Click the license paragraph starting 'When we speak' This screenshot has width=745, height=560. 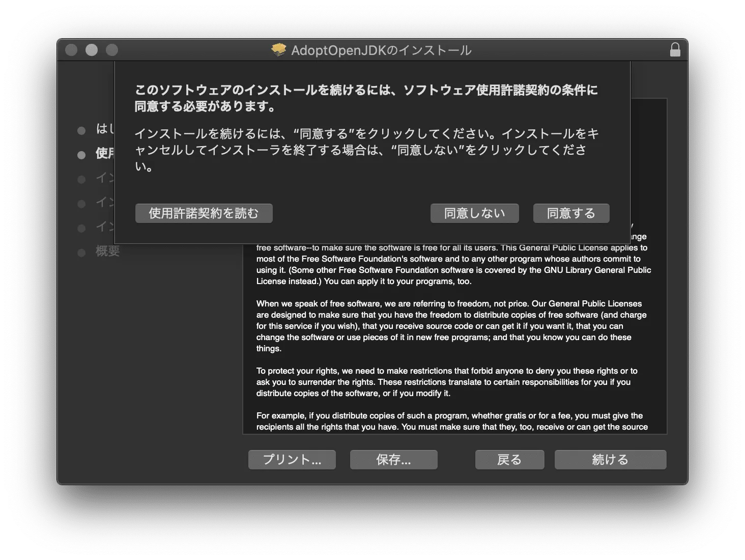pyautogui.click(x=451, y=326)
